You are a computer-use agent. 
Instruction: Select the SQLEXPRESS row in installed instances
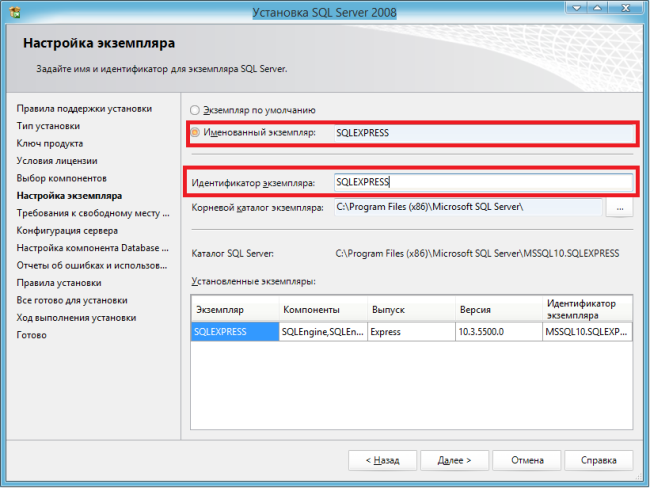[x=235, y=332]
